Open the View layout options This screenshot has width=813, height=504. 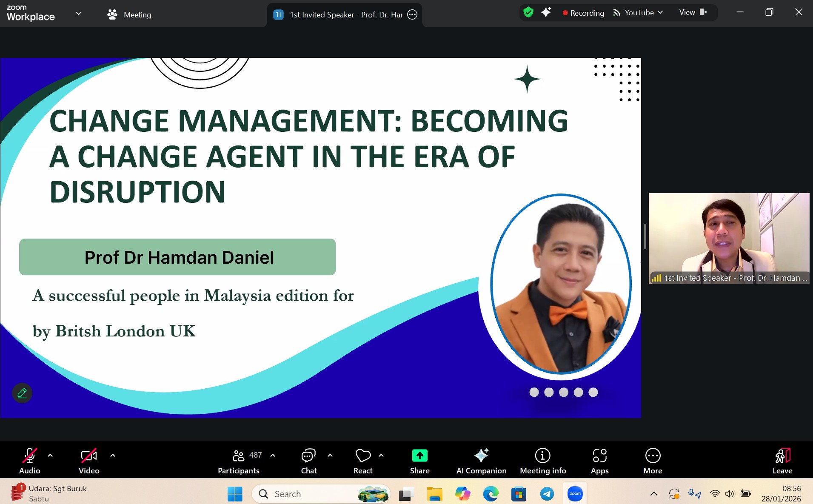click(692, 12)
